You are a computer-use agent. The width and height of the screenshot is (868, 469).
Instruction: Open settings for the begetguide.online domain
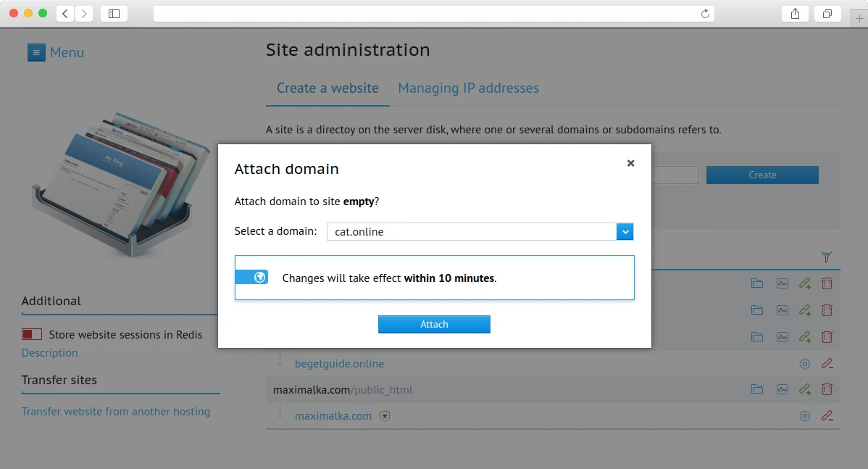(804, 363)
